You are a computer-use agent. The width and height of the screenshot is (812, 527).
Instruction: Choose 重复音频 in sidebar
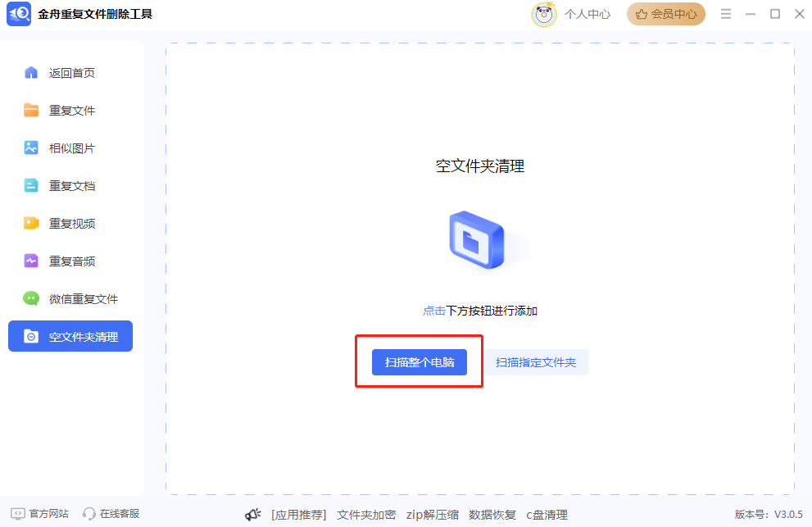(70, 261)
